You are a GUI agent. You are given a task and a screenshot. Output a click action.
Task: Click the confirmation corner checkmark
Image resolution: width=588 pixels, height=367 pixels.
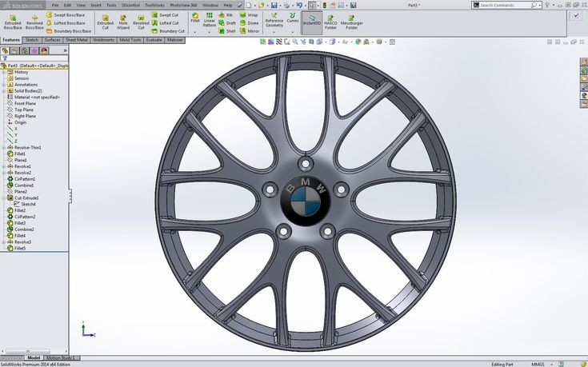click(576, 16)
